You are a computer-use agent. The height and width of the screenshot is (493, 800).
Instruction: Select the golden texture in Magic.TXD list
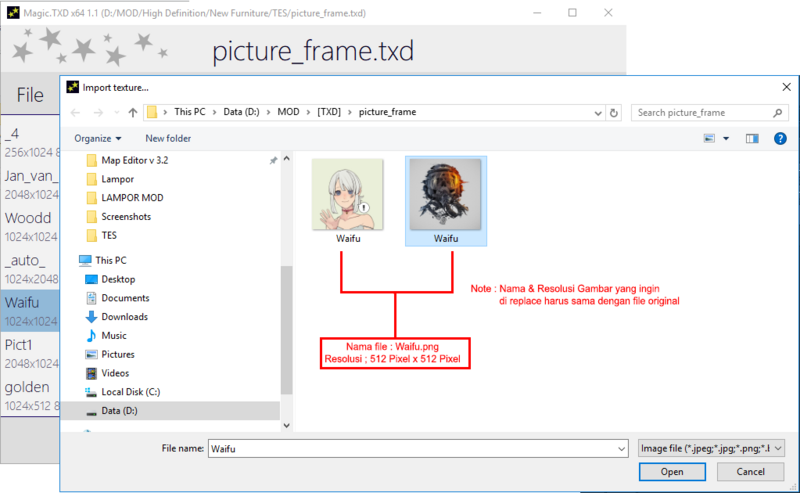click(30, 396)
